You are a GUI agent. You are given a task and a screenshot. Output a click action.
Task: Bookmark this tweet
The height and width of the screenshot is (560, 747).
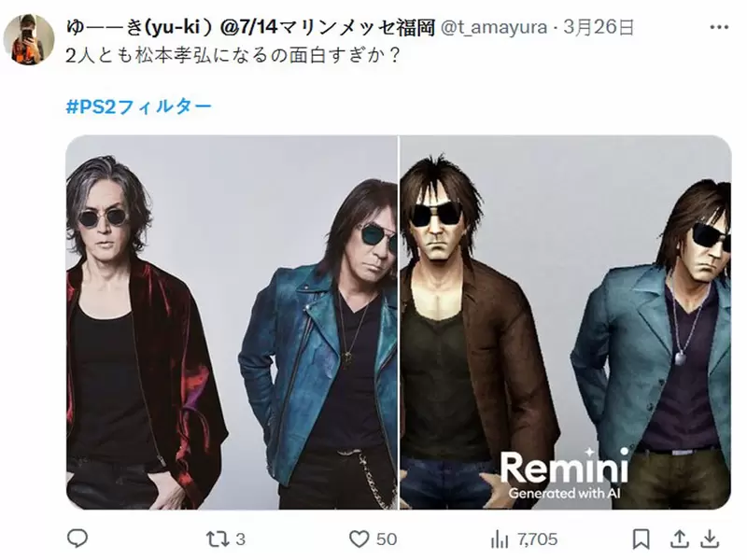click(641, 539)
